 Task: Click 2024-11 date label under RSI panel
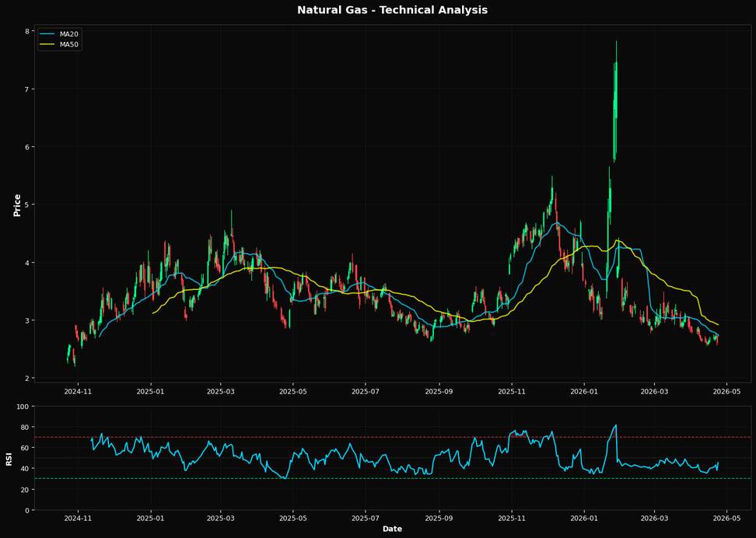click(x=78, y=519)
